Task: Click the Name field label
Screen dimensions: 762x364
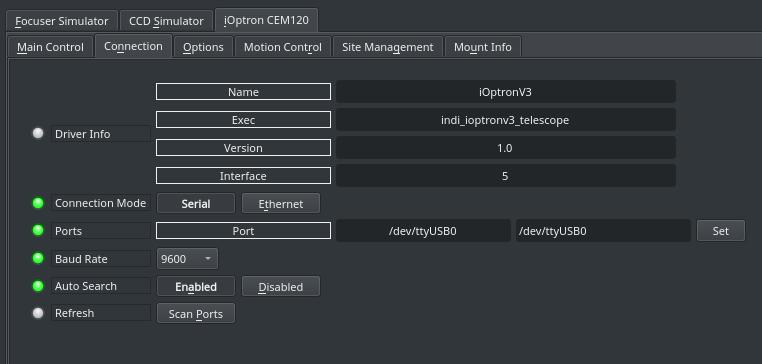Action: tap(243, 92)
